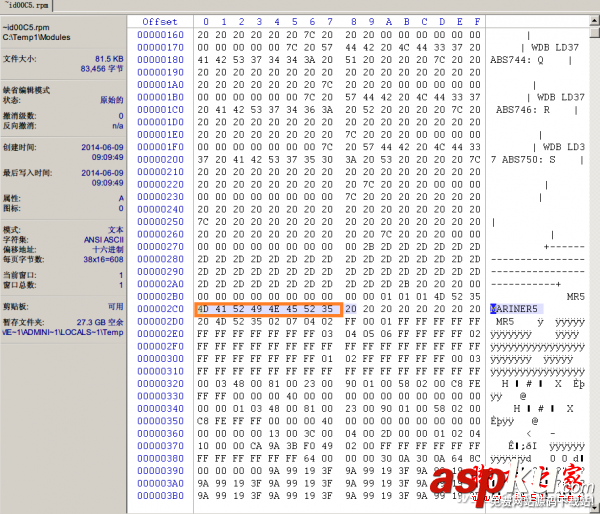Click column header F
Screen dimensions: 600x514
pyautogui.click(x=477, y=22)
